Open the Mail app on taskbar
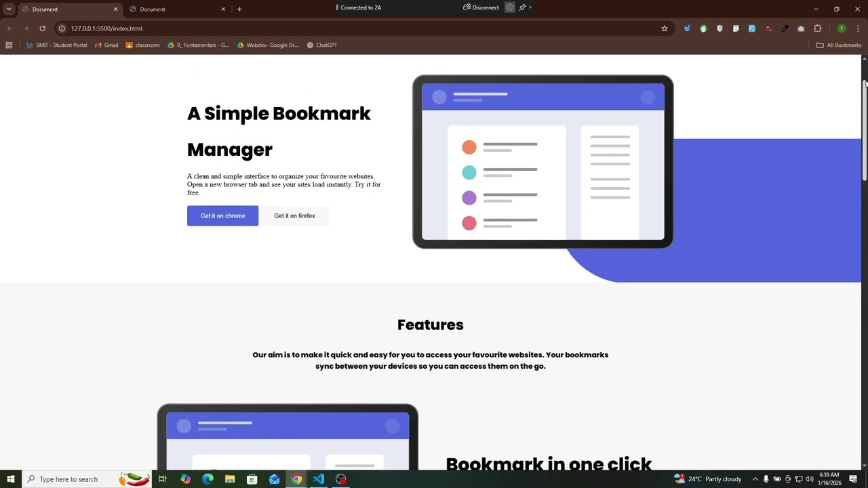 point(274,479)
